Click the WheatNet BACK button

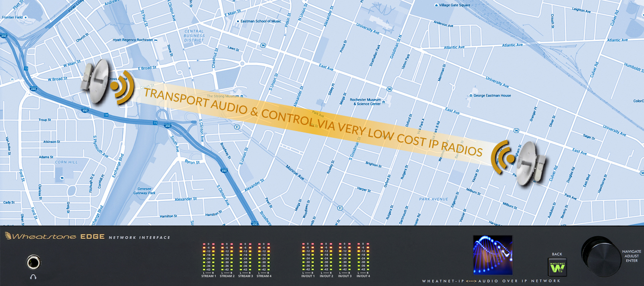point(557,266)
